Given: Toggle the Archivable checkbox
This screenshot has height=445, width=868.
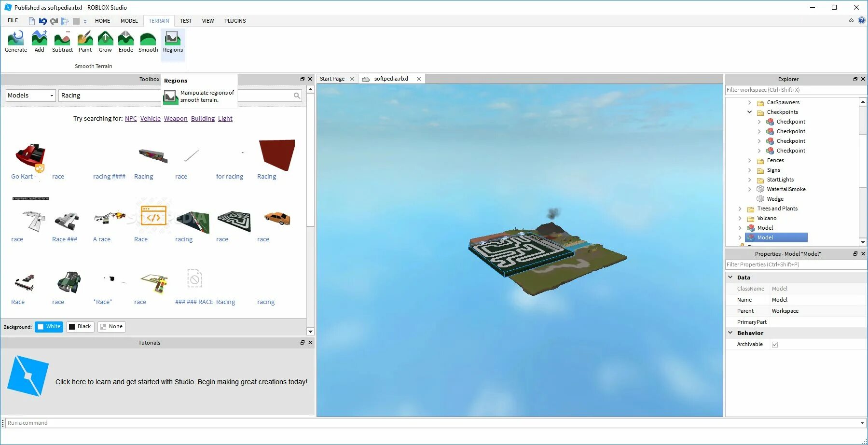Looking at the screenshot, I should (x=775, y=345).
